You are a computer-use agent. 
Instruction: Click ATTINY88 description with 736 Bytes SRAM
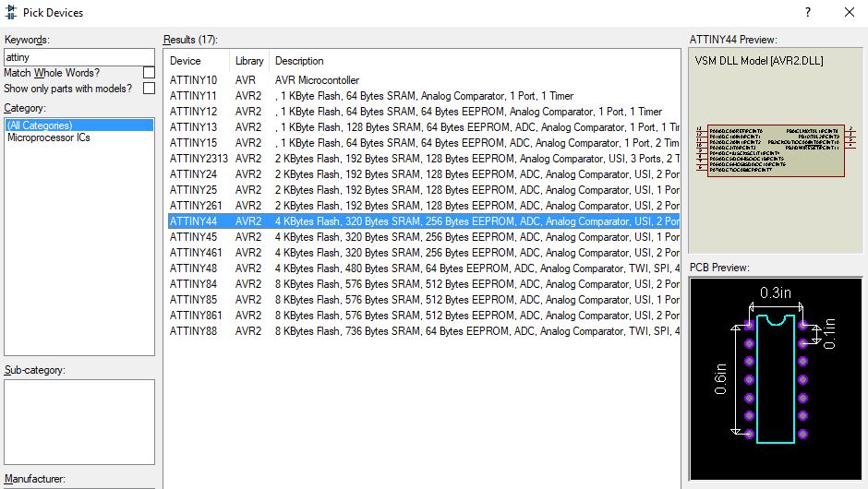pyautogui.click(x=477, y=331)
